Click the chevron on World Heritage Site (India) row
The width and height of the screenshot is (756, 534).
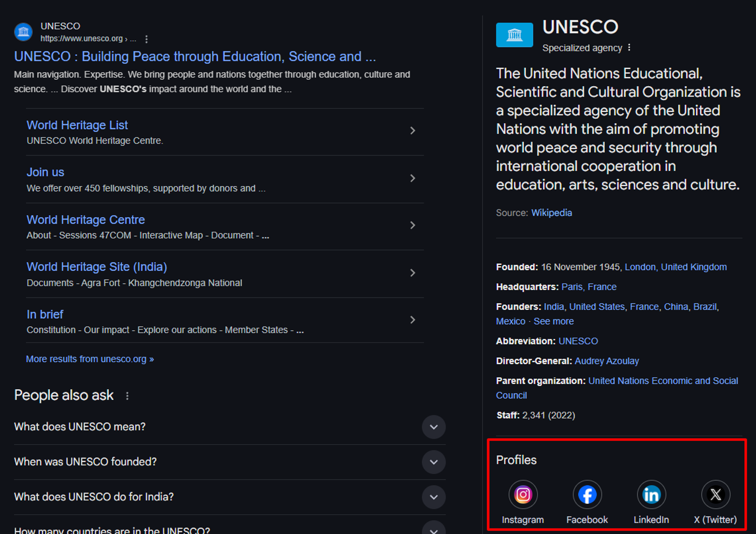413,273
